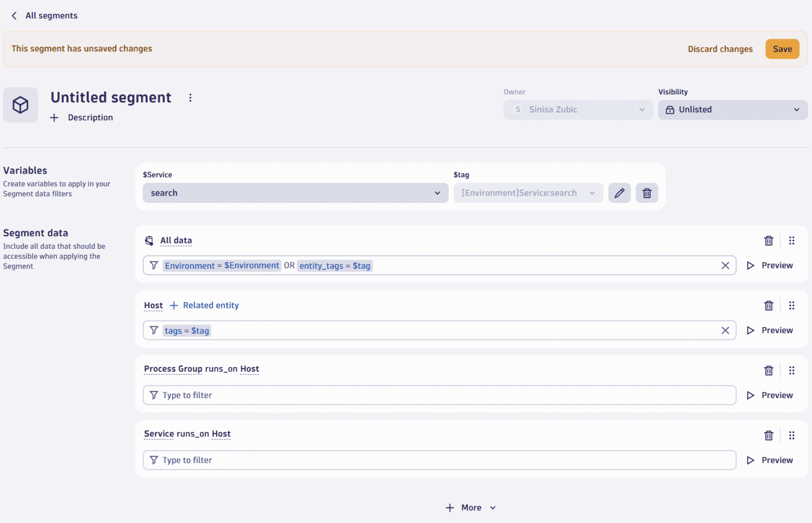
Task: Delete the $tag variable using its trash icon
Action: tap(647, 193)
